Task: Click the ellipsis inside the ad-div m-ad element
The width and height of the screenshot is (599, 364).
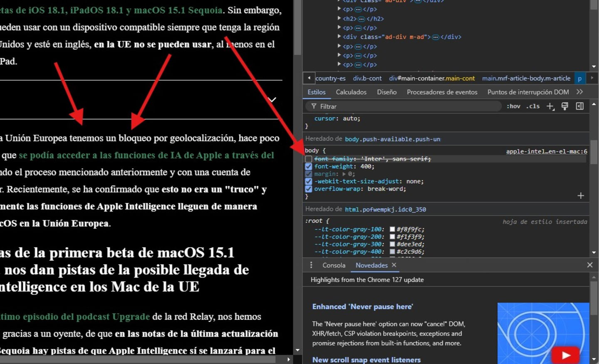Action: click(x=436, y=37)
